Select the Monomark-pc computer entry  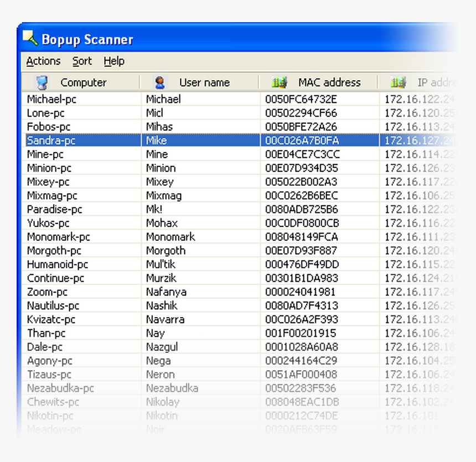tap(59, 237)
